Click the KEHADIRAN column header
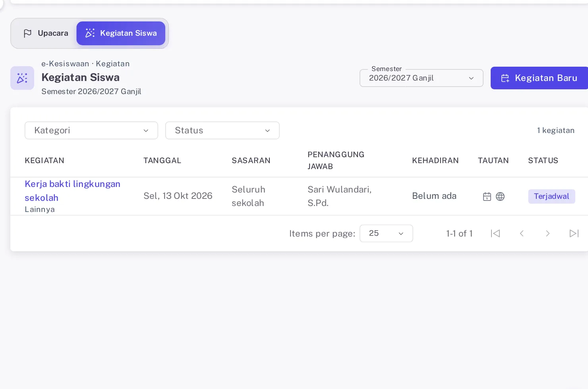 point(435,160)
